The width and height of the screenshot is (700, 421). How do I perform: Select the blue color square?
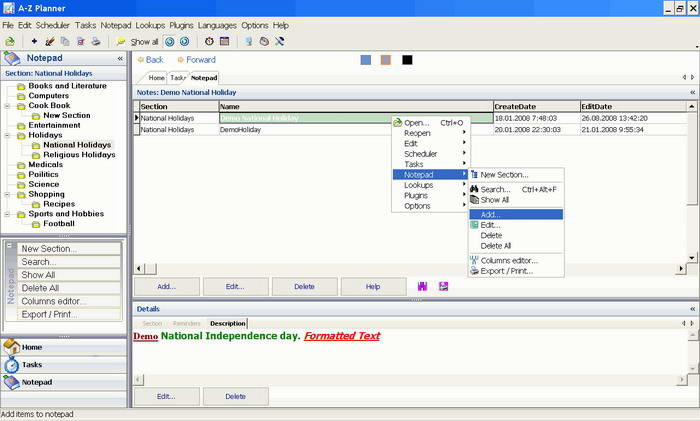point(366,60)
